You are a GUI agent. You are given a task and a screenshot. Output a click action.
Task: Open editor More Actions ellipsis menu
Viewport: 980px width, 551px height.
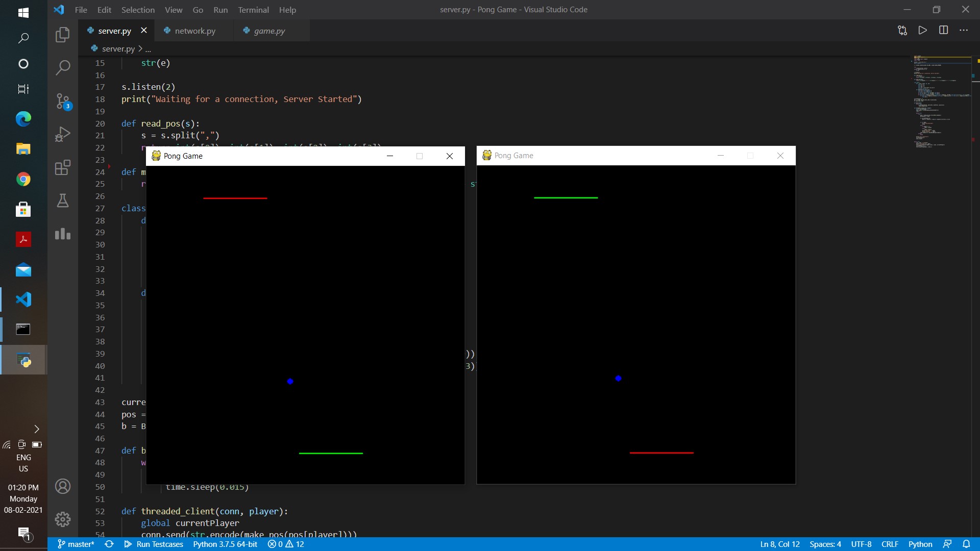tap(964, 30)
